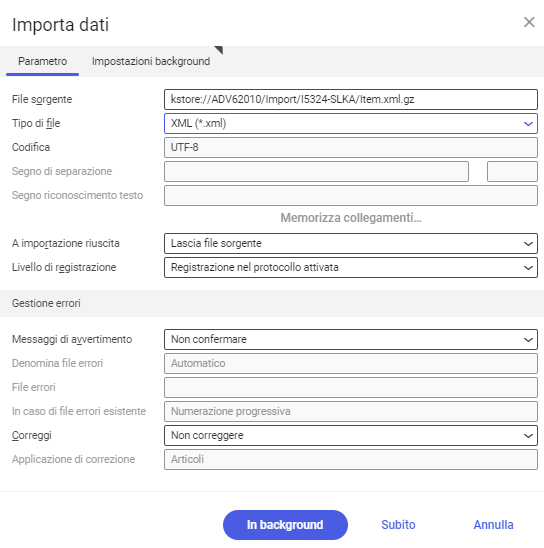544x548 pixels.
Task: Open the Tipo di file dropdown
Action: pyautogui.click(x=351, y=123)
